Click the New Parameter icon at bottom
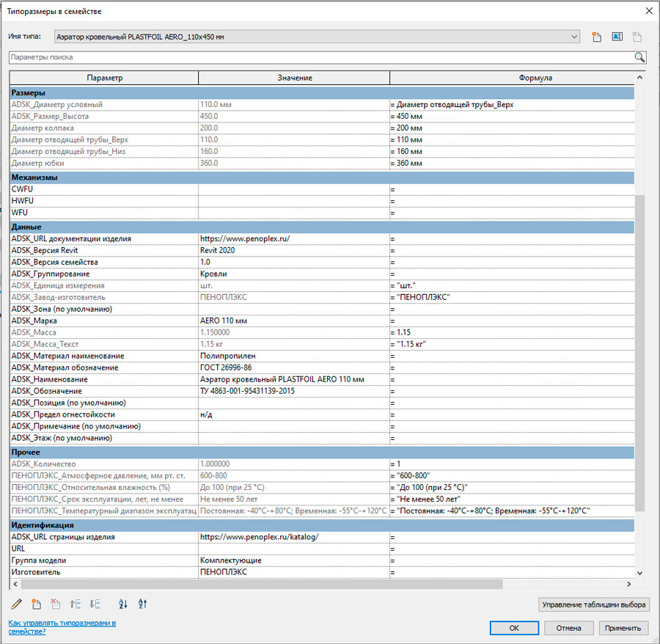The height and width of the screenshot is (644, 660). [x=36, y=604]
